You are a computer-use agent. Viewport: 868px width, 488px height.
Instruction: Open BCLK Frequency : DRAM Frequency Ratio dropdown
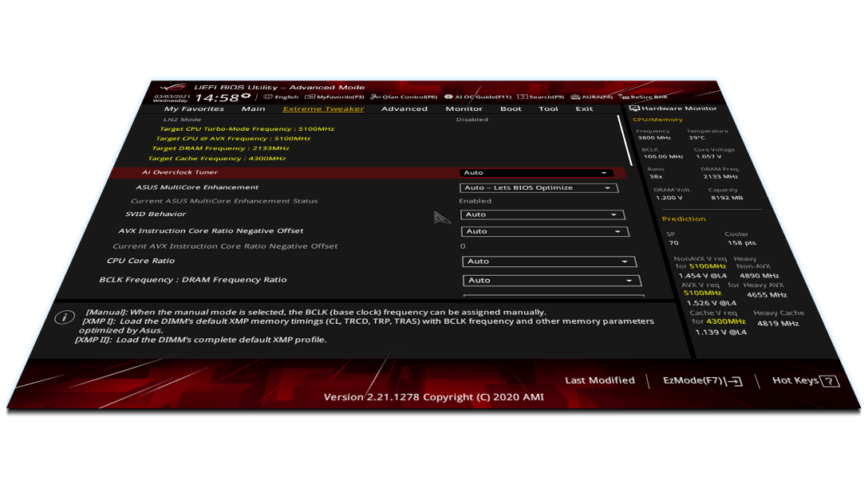coord(552,281)
